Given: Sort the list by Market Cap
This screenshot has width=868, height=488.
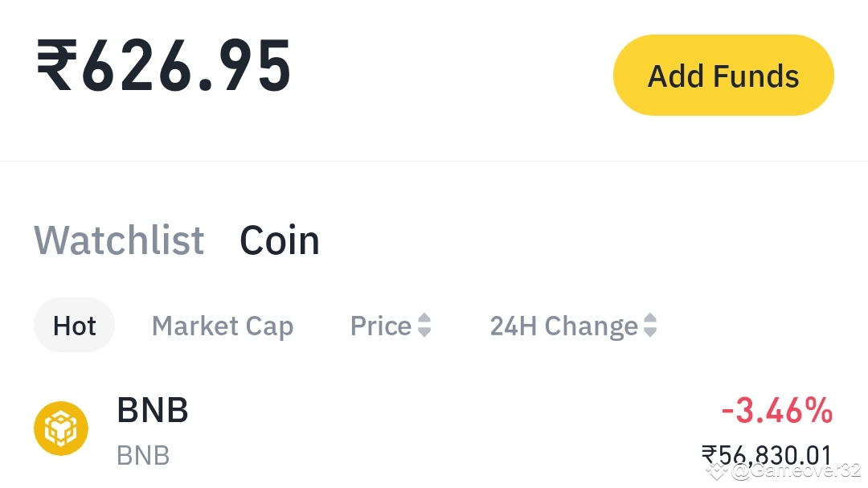Looking at the screenshot, I should pos(223,326).
